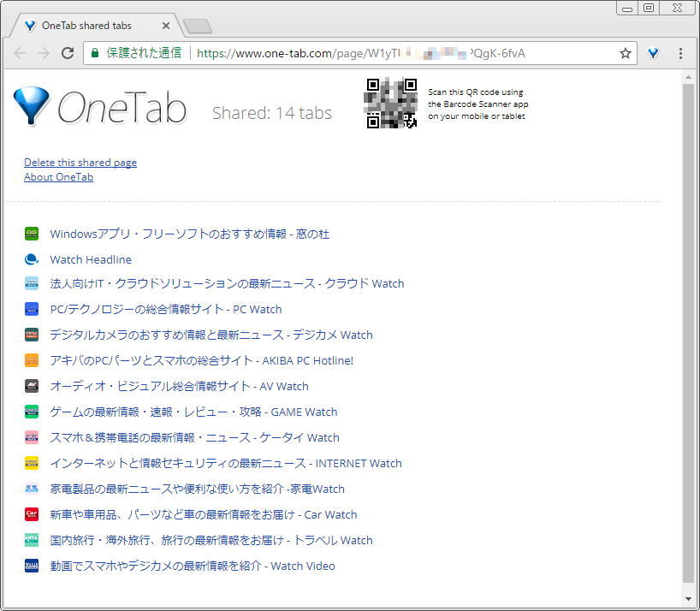Click the Watch Video favicon
Screen dimensions: 700x611
(31, 566)
